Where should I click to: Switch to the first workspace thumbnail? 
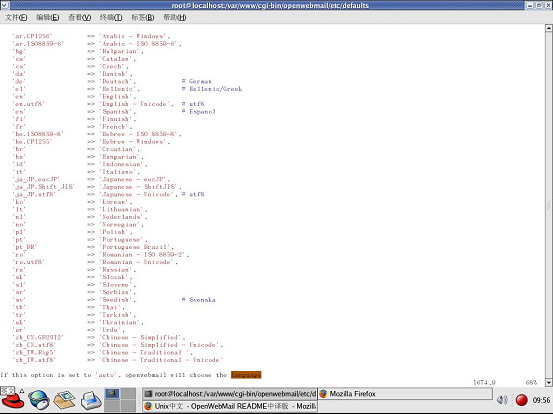click(x=113, y=394)
